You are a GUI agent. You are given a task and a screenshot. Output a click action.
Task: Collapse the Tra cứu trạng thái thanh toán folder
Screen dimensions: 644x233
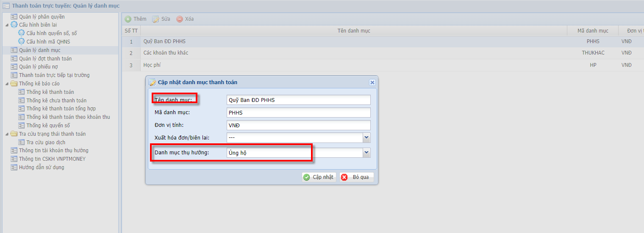[x=7, y=134]
